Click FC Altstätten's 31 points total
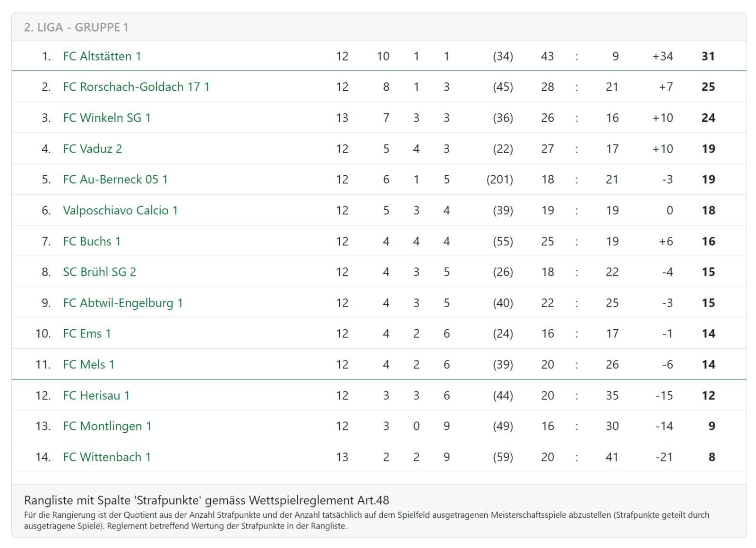The width and height of the screenshot is (756, 548). (708, 56)
